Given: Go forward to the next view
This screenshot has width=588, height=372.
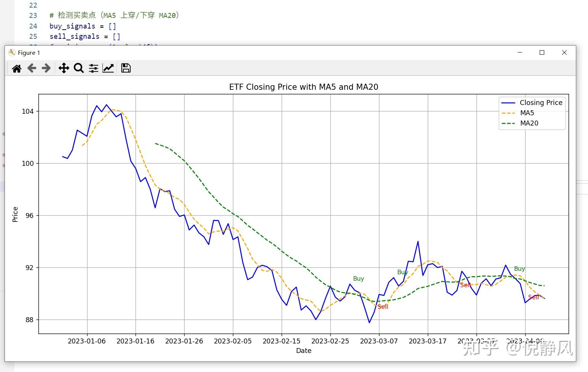Looking at the screenshot, I should 46,68.
